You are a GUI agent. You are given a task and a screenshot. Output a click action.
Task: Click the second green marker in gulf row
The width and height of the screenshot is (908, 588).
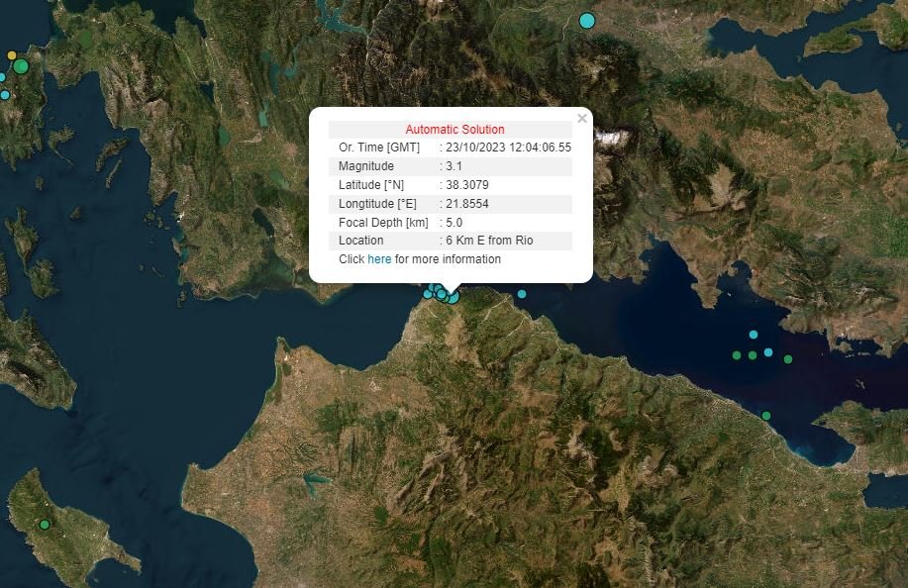753,355
